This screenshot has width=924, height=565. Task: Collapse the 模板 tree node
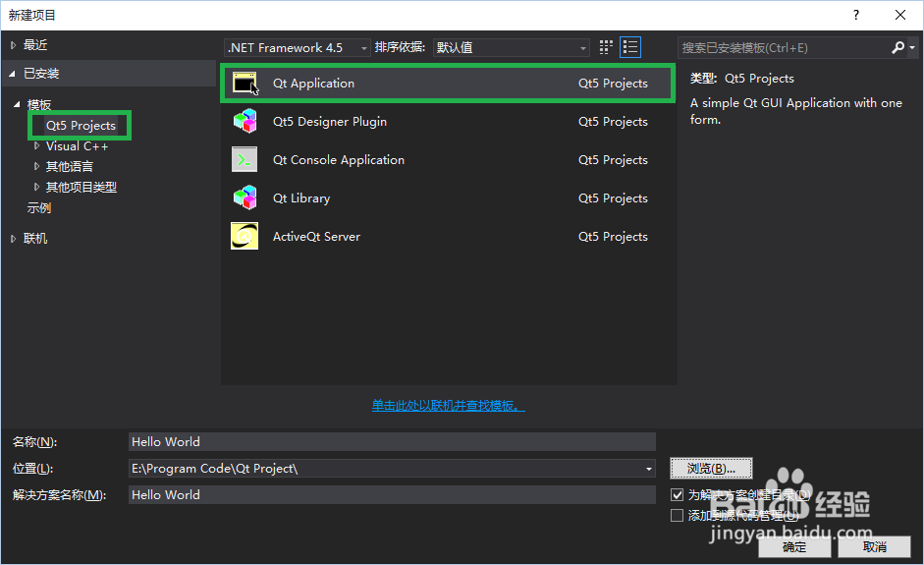(17, 104)
